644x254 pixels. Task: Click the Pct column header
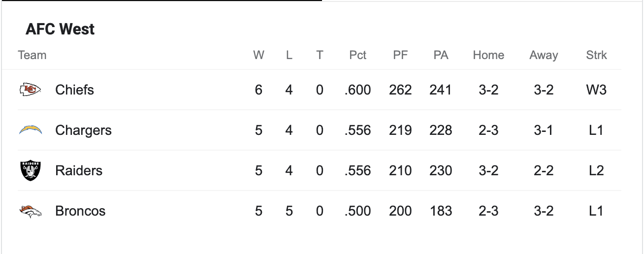(357, 55)
